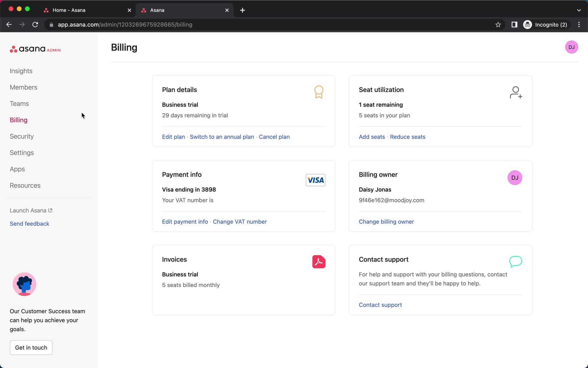Select the Asana billing browser tab
588x368 pixels.
(x=185, y=10)
